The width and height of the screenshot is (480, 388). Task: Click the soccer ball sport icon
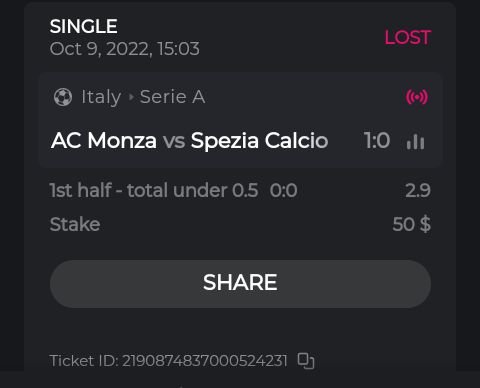(x=63, y=97)
